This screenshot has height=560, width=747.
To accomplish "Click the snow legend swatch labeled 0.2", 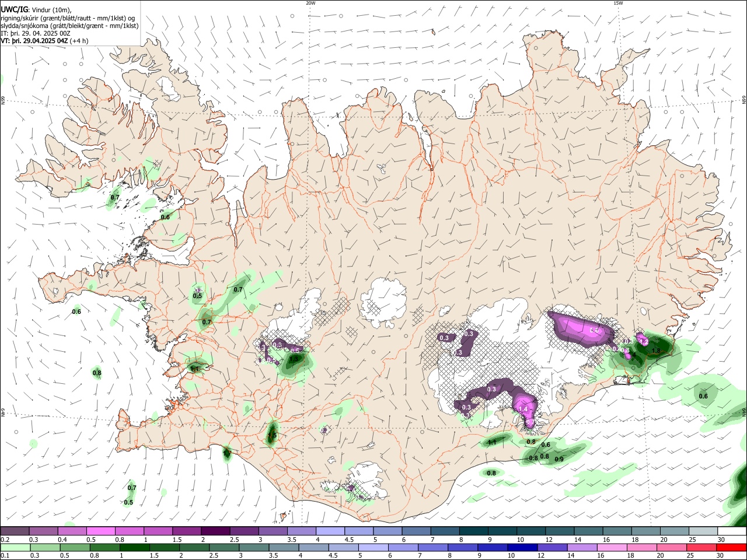I will tap(15, 531).
